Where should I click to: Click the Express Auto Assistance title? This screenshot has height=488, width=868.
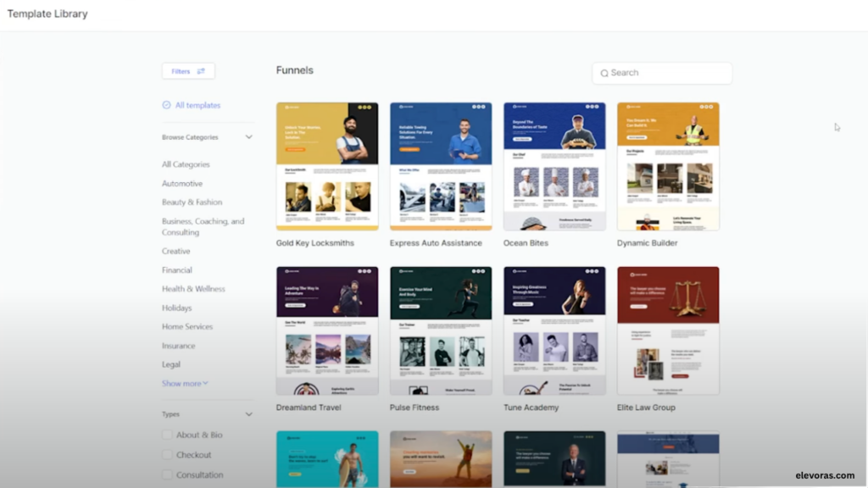click(x=436, y=243)
